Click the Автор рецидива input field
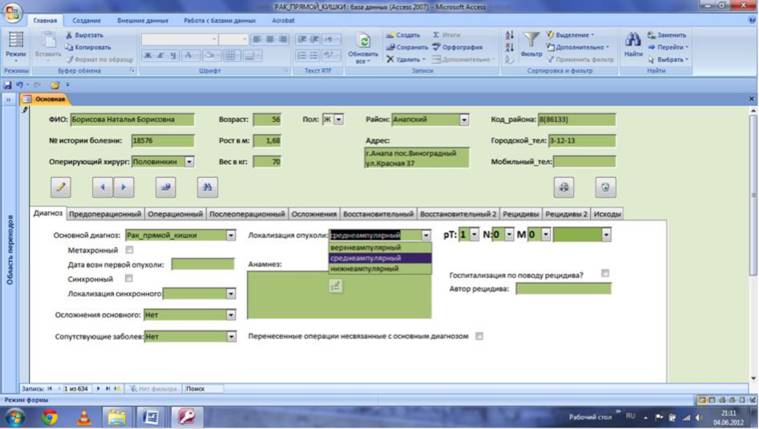 coord(563,289)
